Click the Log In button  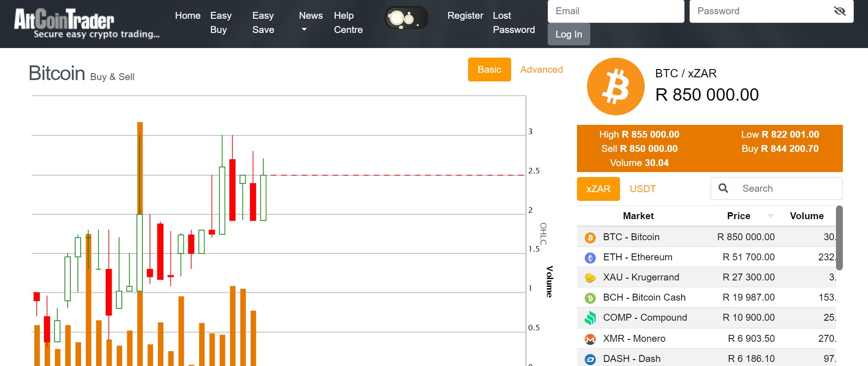569,34
